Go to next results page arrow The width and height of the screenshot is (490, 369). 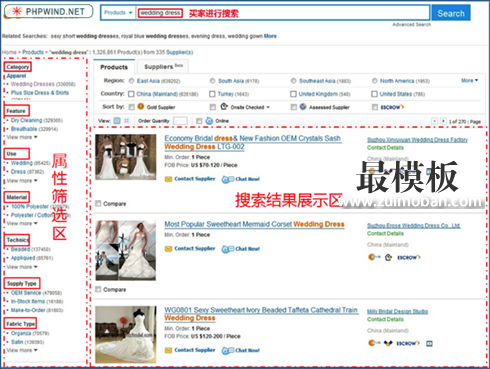[x=443, y=121]
